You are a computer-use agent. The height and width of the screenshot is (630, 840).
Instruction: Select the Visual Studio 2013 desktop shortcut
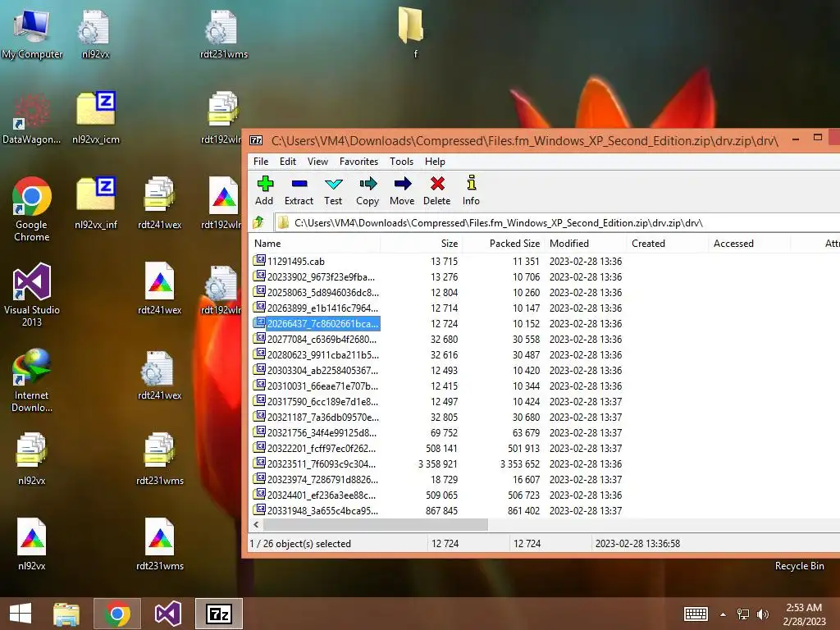coord(32,294)
